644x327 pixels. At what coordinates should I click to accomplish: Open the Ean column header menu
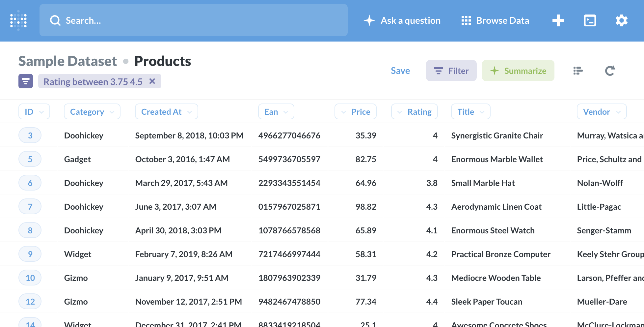tap(276, 111)
